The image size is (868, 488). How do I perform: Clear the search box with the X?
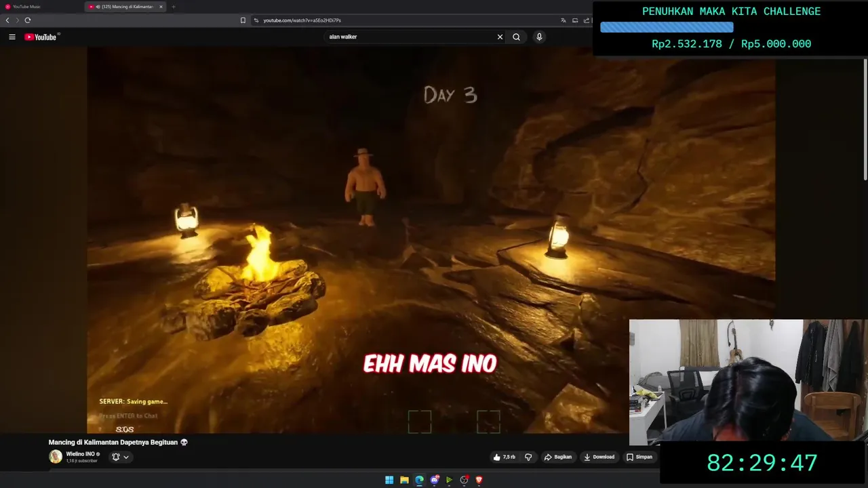pyautogui.click(x=500, y=37)
